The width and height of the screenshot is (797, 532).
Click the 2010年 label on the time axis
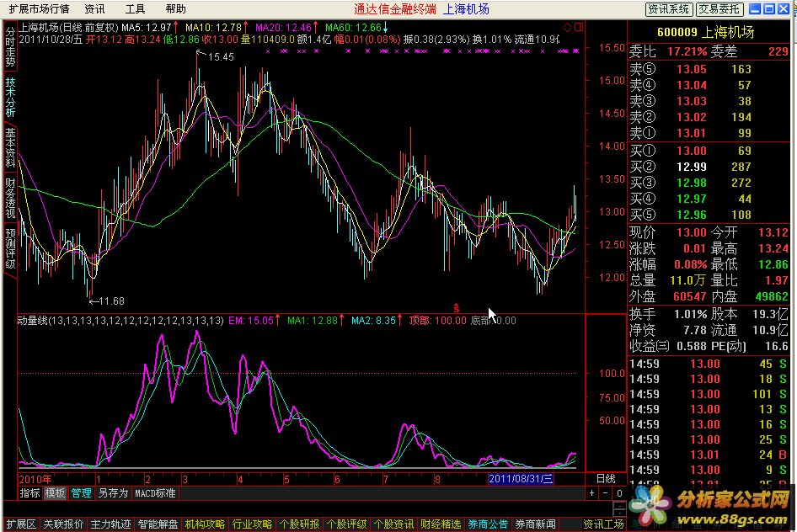click(x=35, y=479)
